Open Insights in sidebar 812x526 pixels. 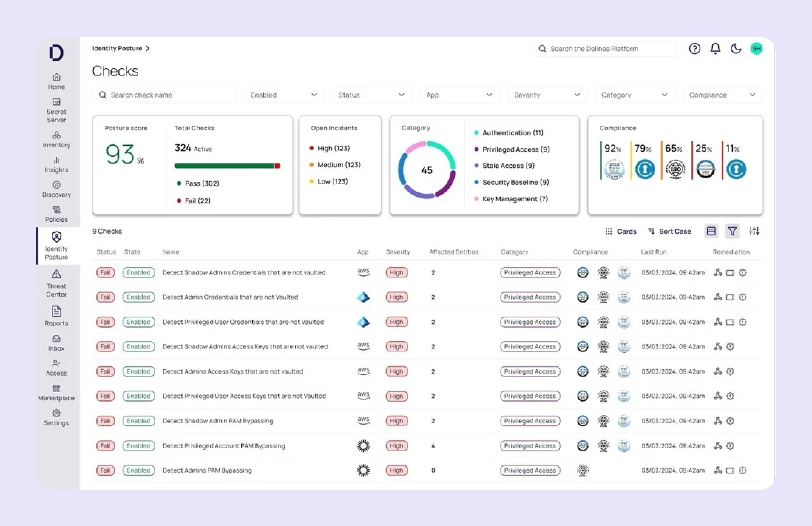(x=56, y=165)
